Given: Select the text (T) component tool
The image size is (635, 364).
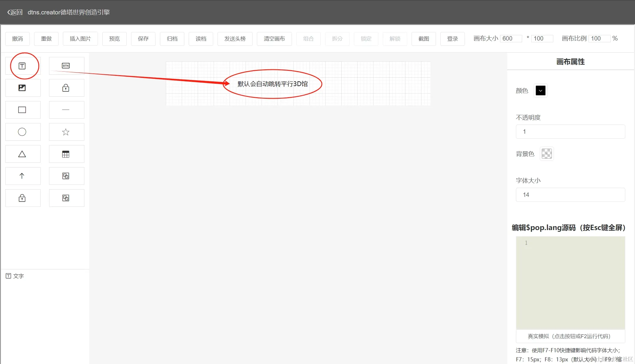Looking at the screenshot, I should [x=22, y=66].
